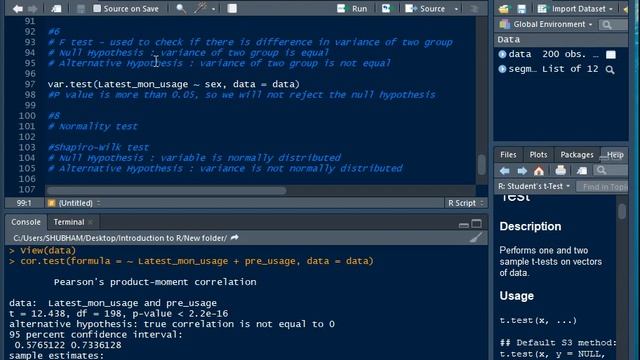640x360 pixels.
Task: Focus the Environment search field
Action: pyautogui.click(x=613, y=25)
